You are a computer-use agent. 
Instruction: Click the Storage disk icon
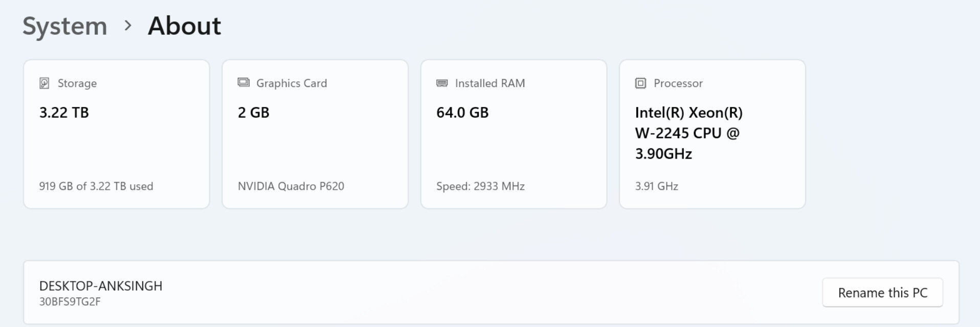(x=44, y=83)
